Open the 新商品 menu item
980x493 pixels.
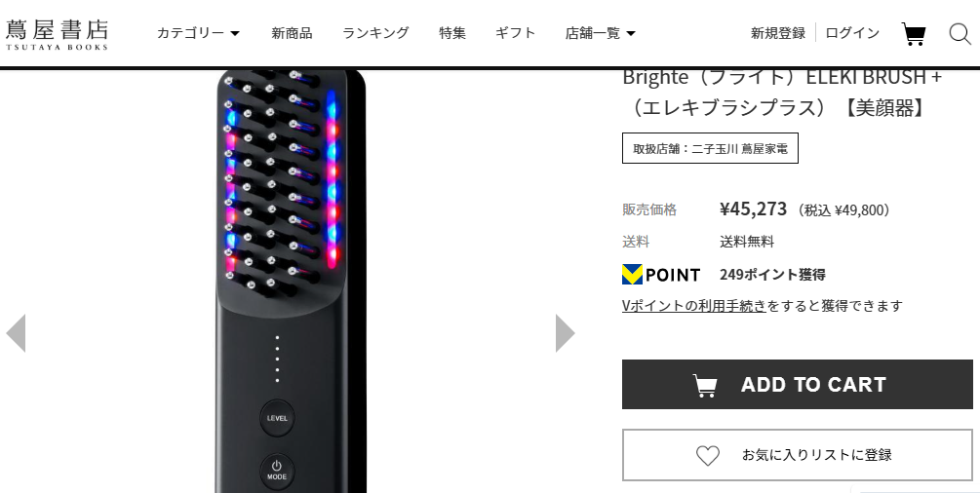[x=292, y=33]
